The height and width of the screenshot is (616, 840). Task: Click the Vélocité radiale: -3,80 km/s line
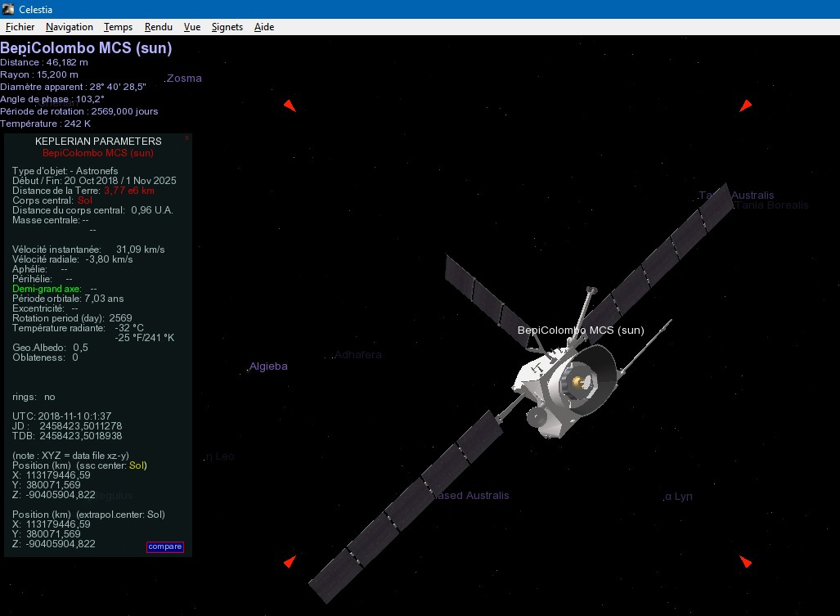(x=72, y=259)
